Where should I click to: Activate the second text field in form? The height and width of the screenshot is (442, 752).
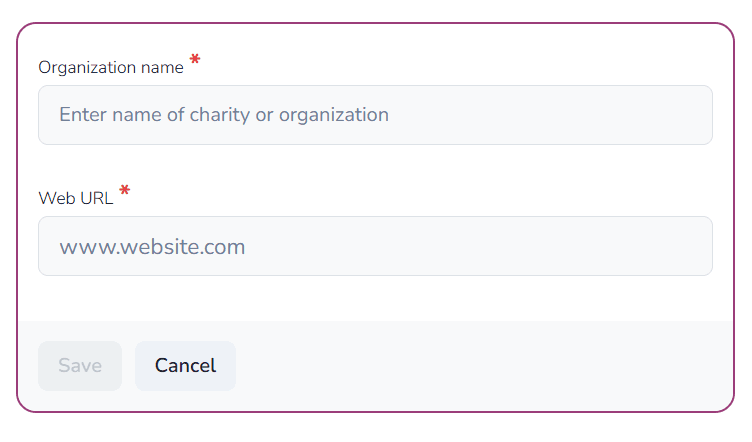[x=375, y=246]
